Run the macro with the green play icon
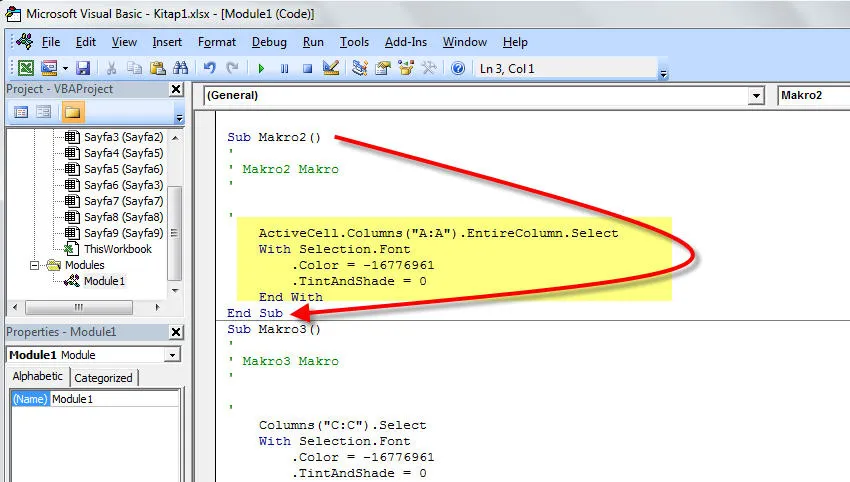 [x=261, y=68]
